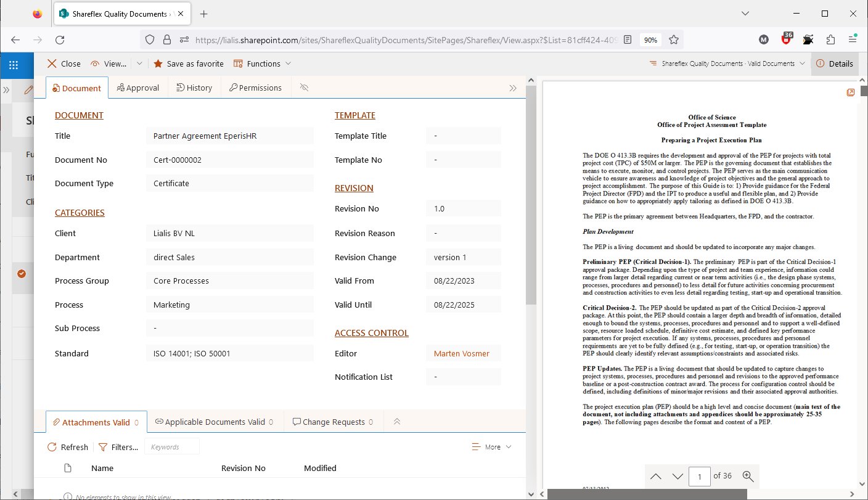This screenshot has height=500, width=868.
Task: Sort by Modified column
Action: [320, 468]
